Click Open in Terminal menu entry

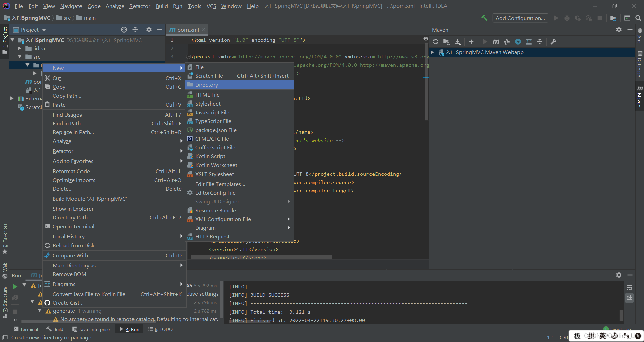coord(114,226)
